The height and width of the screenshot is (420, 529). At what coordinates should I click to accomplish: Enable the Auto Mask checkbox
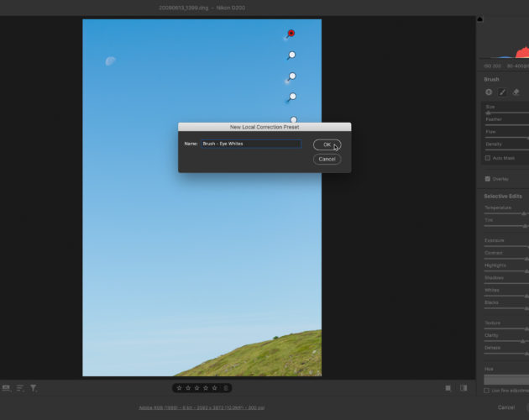(488, 158)
